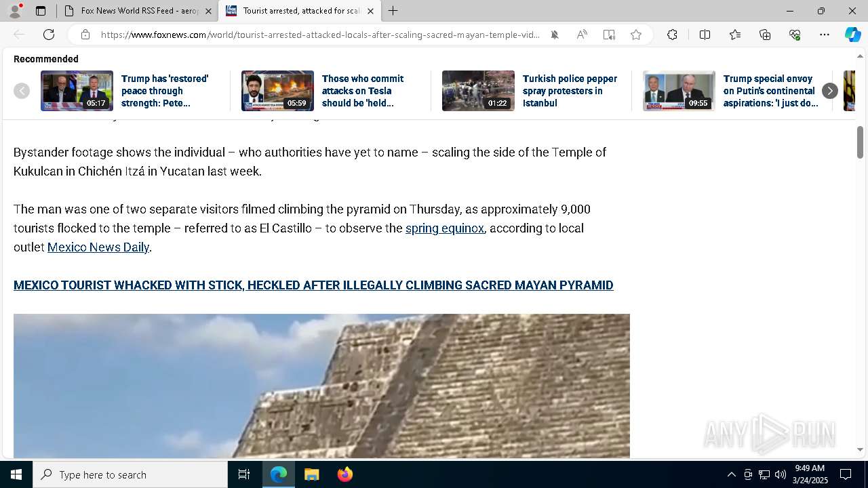Image resolution: width=868 pixels, height=488 pixels.
Task: Click the scrollbar down arrow
Action: (x=860, y=449)
